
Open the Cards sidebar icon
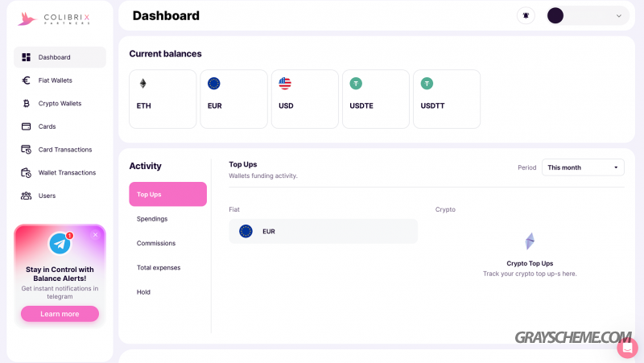pyautogui.click(x=26, y=126)
